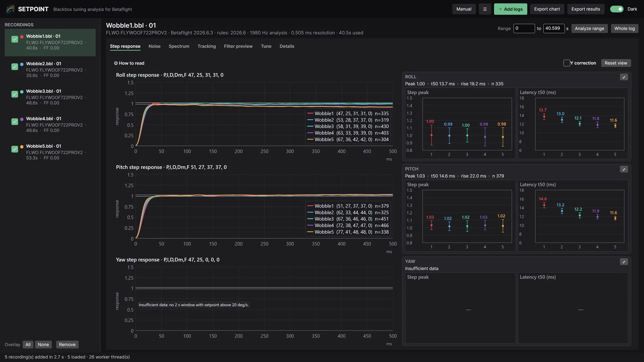This screenshot has height=362, width=644.
Task: Click the Add logs button
Action: 511,9
